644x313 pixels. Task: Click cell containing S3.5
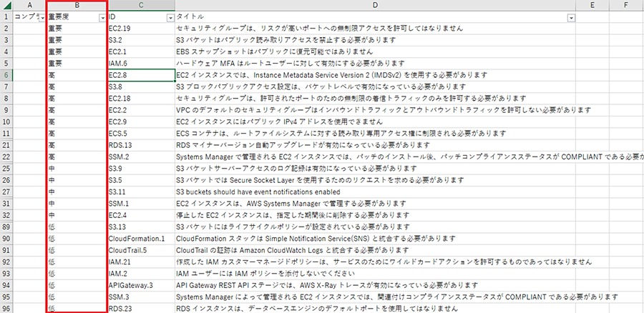(141, 179)
